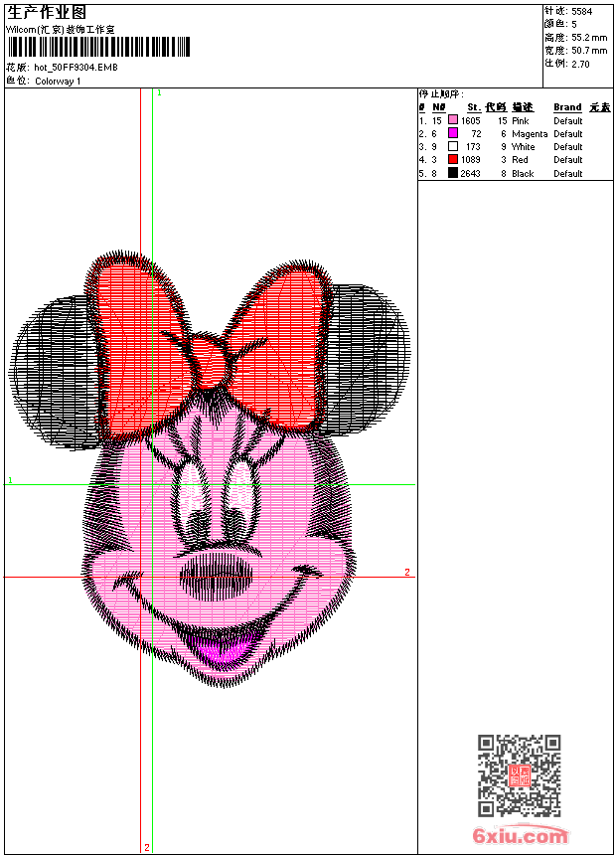616x855 pixels.
Task: Click the QR code image
Action: click(x=519, y=775)
